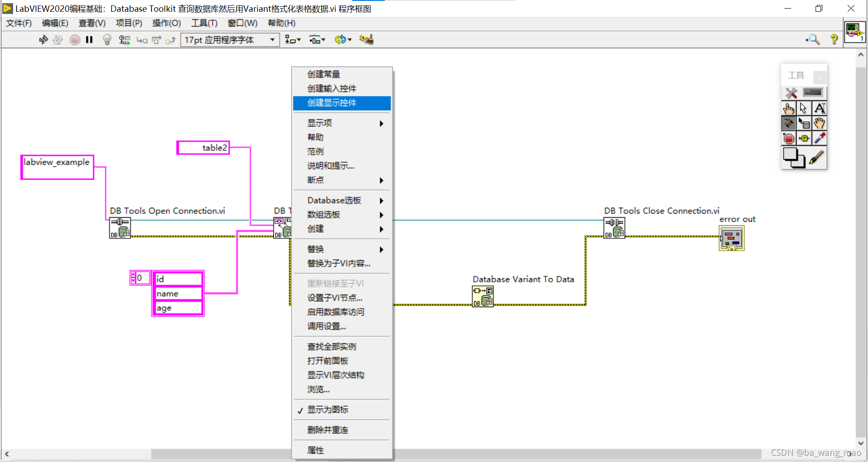Open the Reorder dropdown
Viewport: 868px width, 462px height.
343,40
